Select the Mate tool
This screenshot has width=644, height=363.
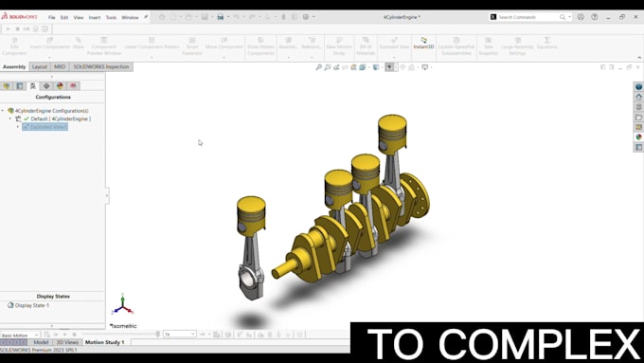tap(78, 44)
